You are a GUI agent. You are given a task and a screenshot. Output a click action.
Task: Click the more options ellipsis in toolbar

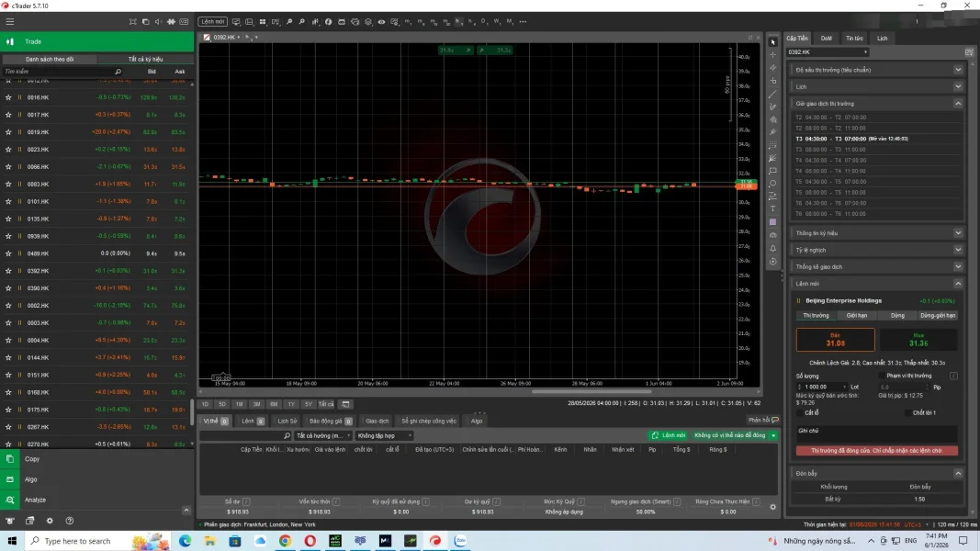pyautogui.click(x=524, y=22)
